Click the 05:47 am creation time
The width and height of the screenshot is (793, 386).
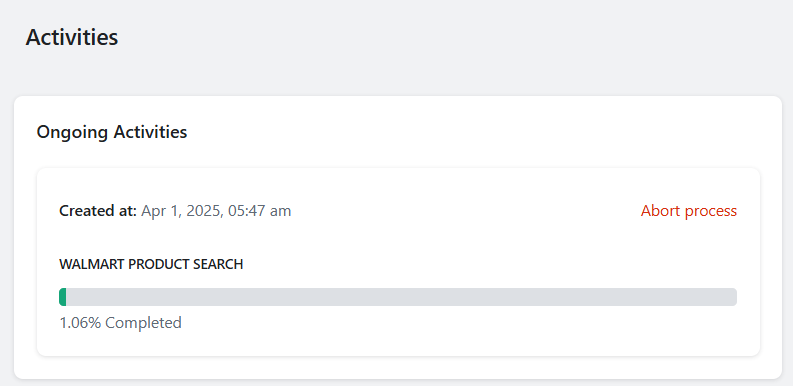(259, 210)
